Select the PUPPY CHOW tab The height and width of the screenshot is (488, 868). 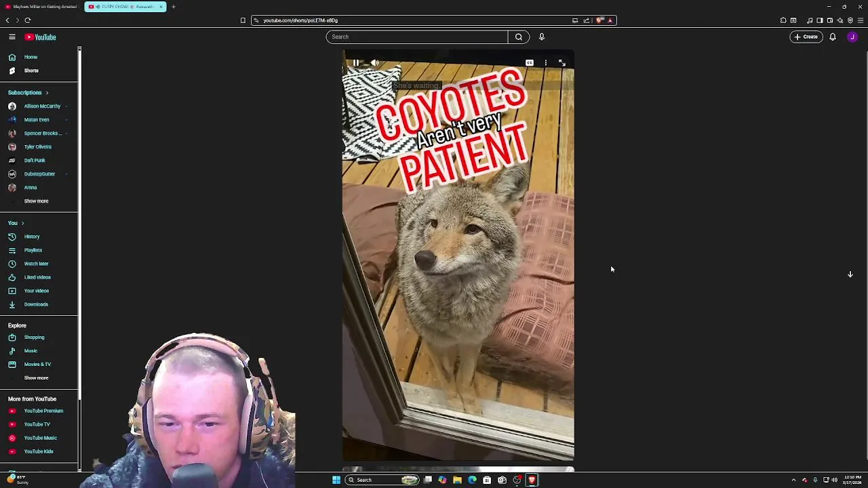[124, 7]
